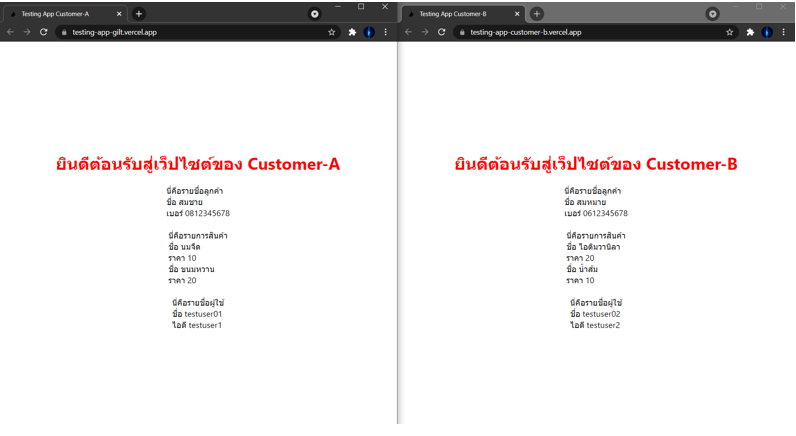Maximize the Customer-A browser window

point(361,7)
